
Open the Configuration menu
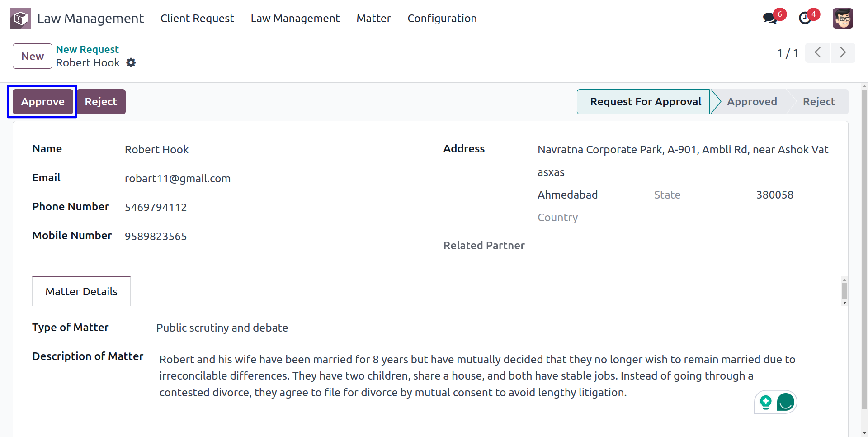(x=442, y=19)
